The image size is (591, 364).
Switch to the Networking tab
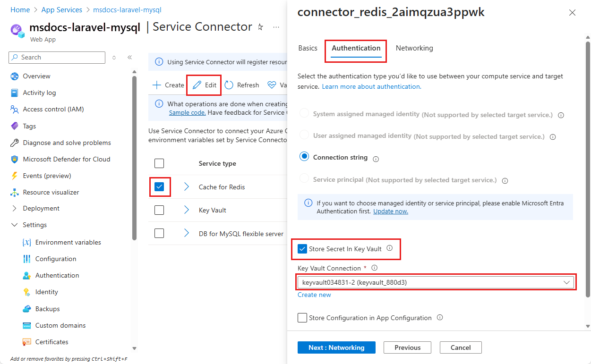coord(414,48)
